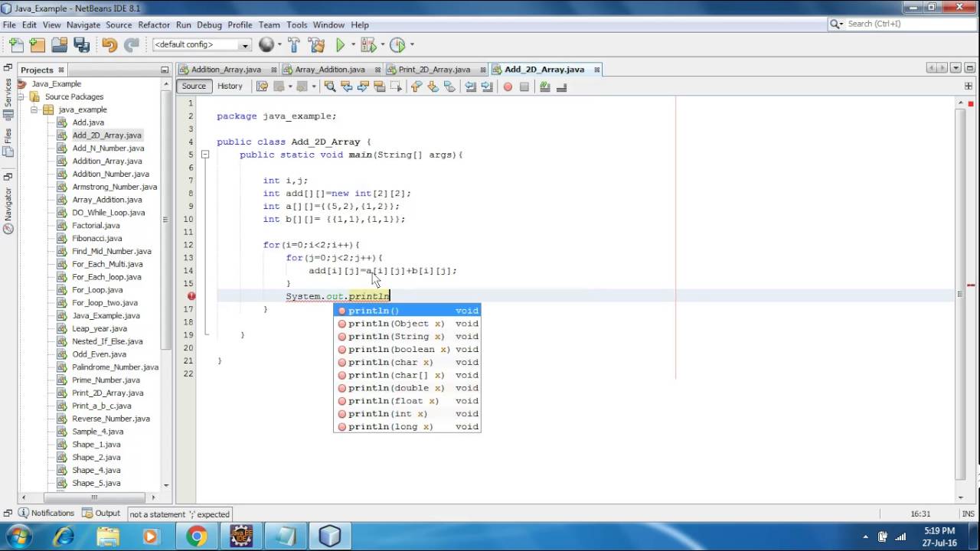Open the Source menu
The width and height of the screenshot is (980, 551).
coord(119,24)
